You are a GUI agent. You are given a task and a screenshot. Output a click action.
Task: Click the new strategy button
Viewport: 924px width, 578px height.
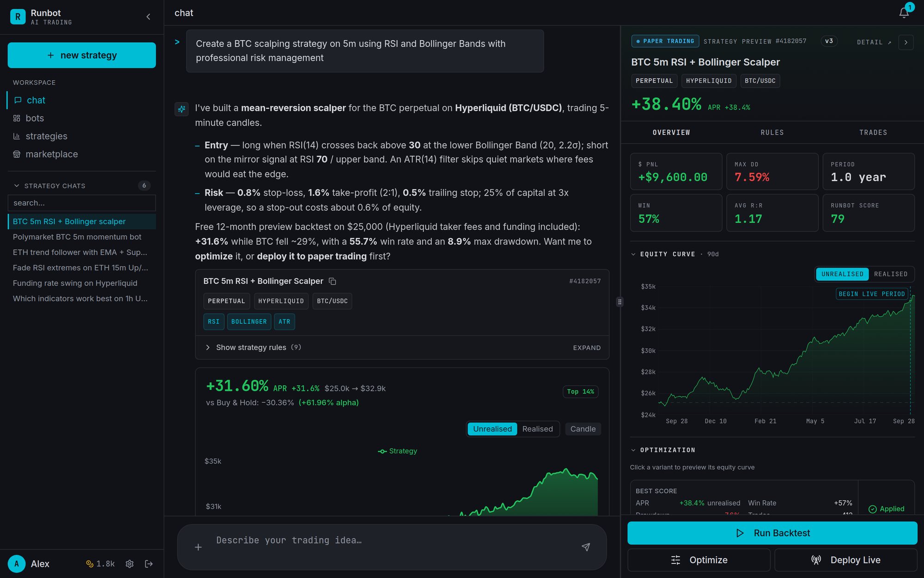click(x=82, y=55)
